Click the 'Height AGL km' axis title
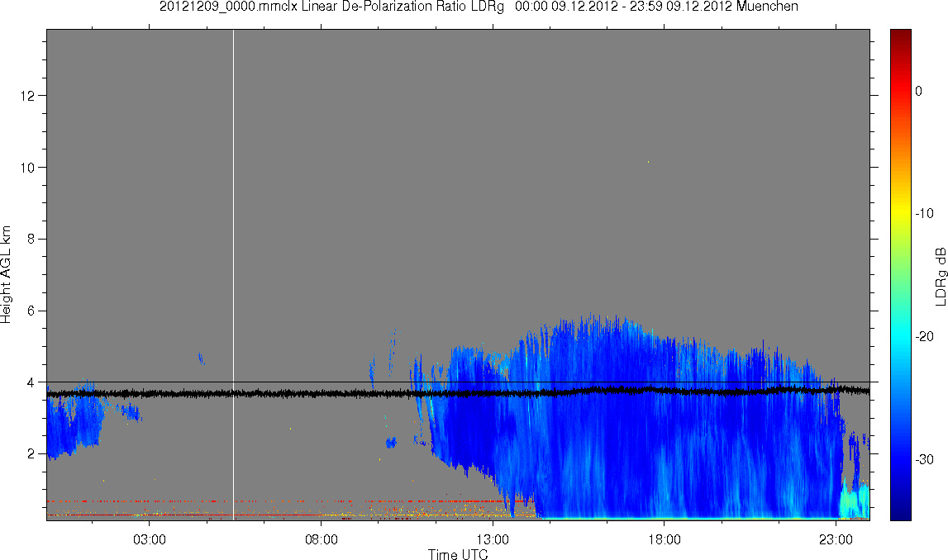The height and width of the screenshot is (560, 948). 6,275
